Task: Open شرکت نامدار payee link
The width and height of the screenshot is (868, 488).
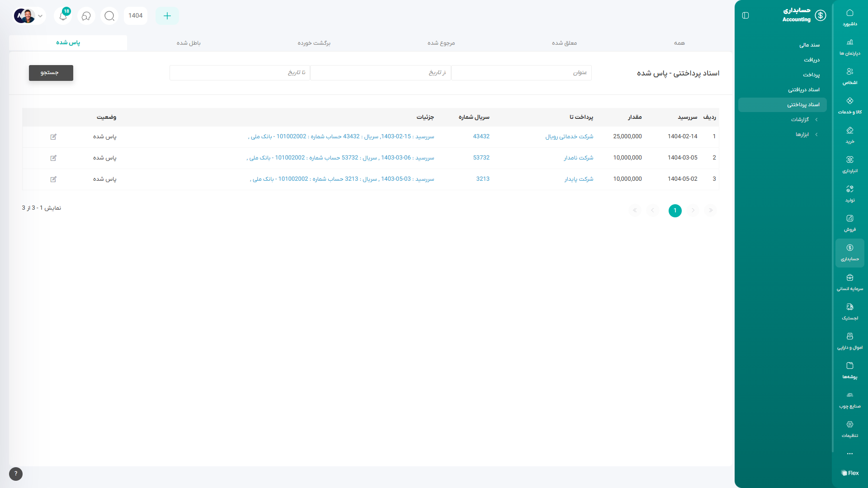Action: click(x=578, y=158)
